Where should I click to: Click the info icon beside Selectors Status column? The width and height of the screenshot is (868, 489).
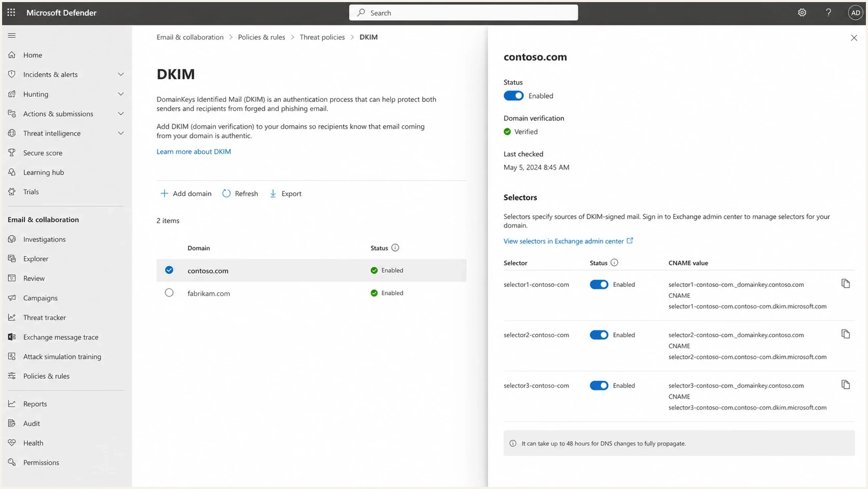(x=614, y=262)
